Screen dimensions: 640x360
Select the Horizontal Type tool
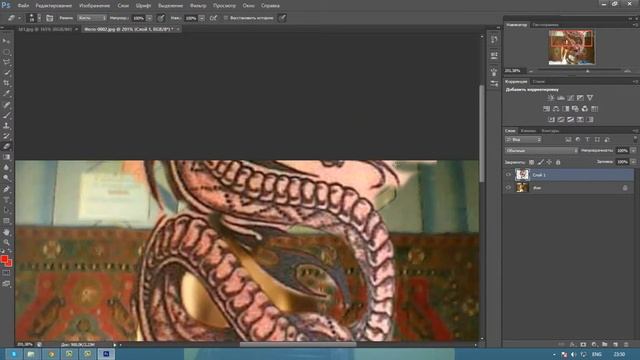[x=6, y=200]
